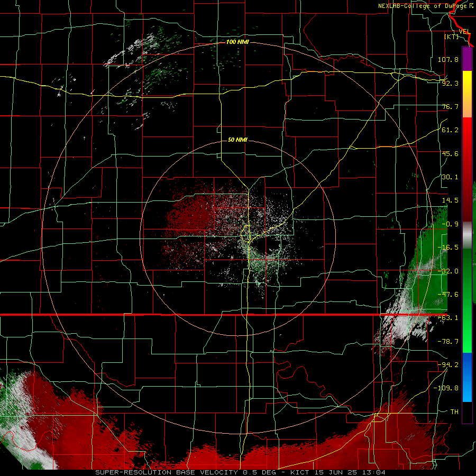Click the 45.6 scale value

pos(450,153)
